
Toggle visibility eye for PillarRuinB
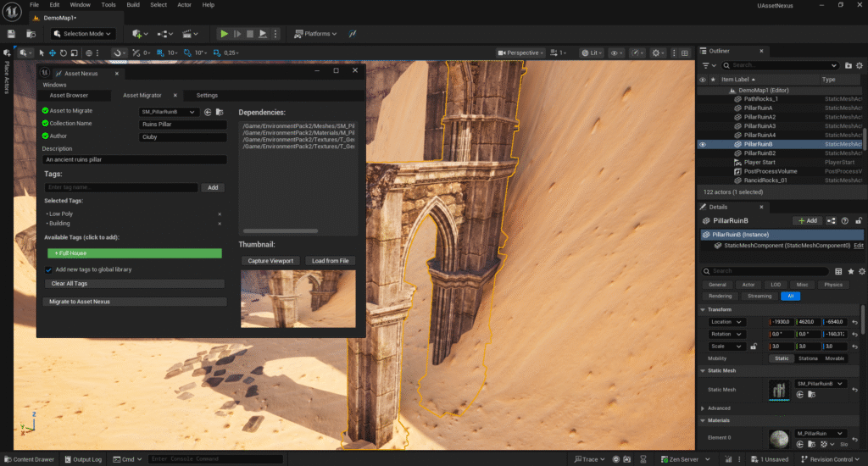pos(702,144)
